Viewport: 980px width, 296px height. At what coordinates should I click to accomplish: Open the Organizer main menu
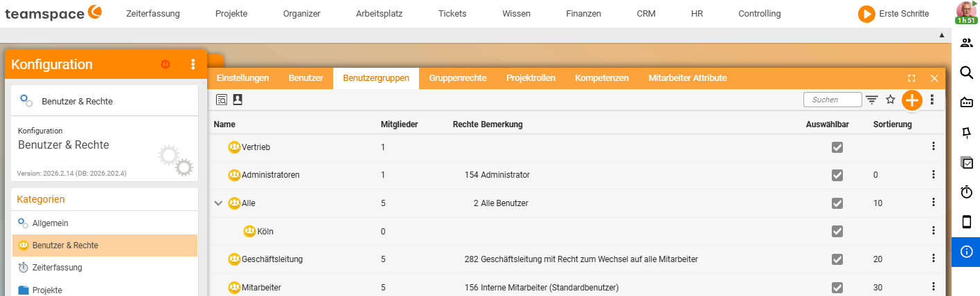(302, 13)
